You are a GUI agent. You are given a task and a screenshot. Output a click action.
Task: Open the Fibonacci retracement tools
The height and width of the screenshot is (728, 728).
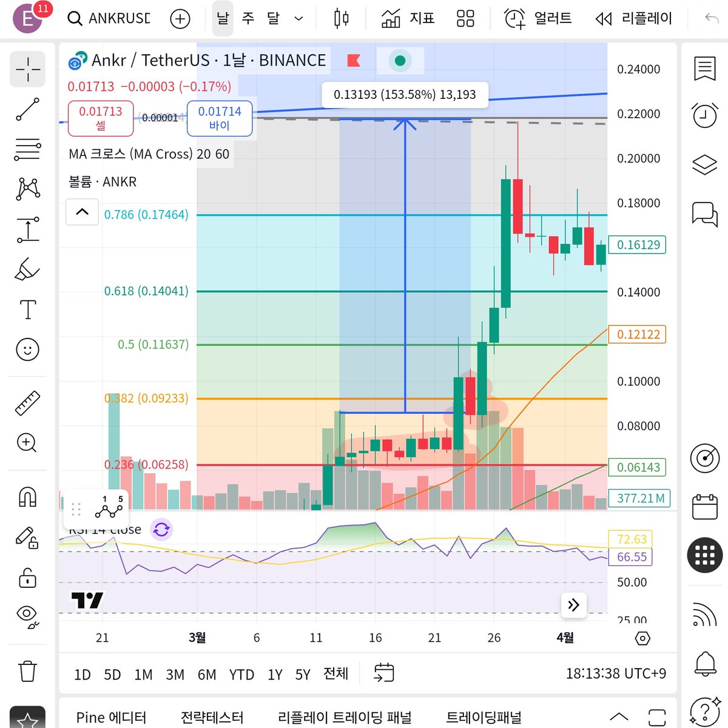coord(28,149)
